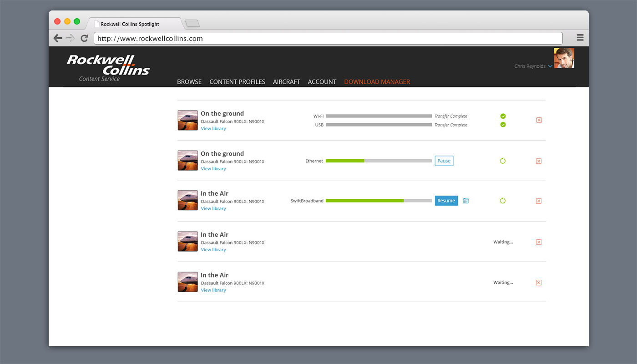Open the schedule calendar icon beside Resume
Viewport: 637px width, 364px height.
click(465, 201)
